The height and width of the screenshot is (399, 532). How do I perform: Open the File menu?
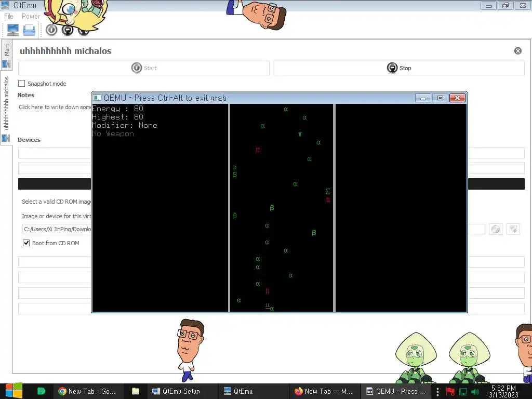click(x=8, y=16)
